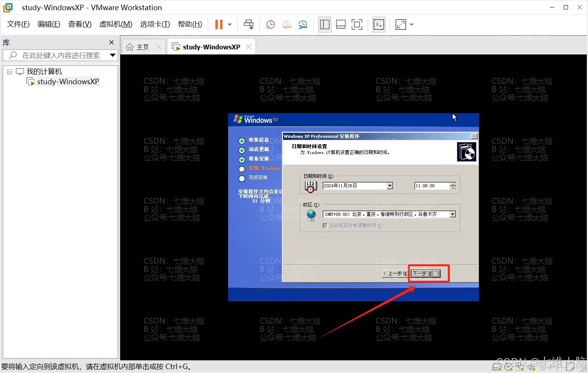
Task: Click the 准备安装 step indicator
Action: tap(242, 159)
